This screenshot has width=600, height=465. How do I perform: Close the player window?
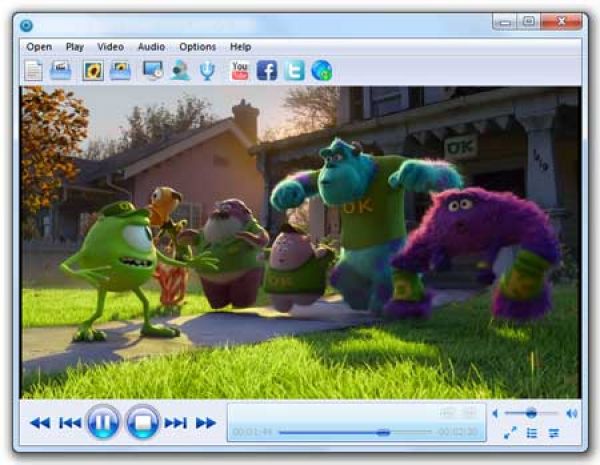561,22
